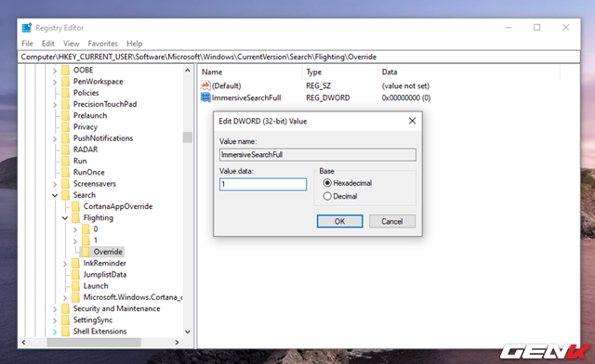Select the Privacy folder icon
This screenshot has height=364, width=595.
point(66,127)
